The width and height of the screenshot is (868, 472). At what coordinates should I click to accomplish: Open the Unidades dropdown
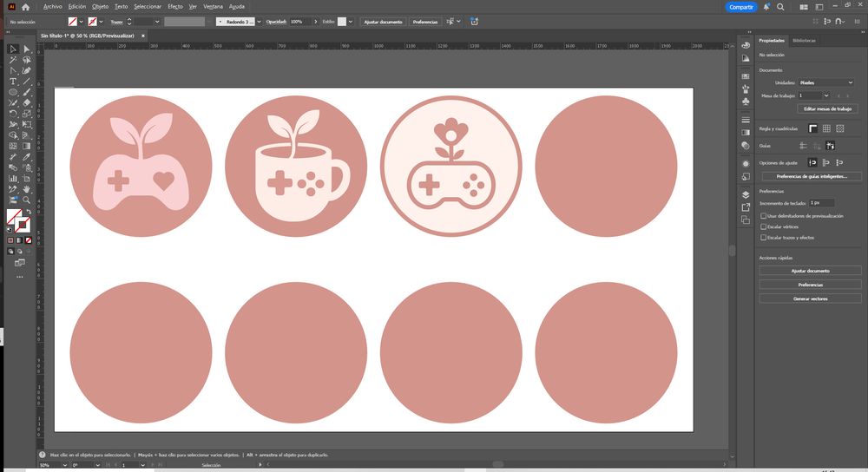click(x=826, y=82)
